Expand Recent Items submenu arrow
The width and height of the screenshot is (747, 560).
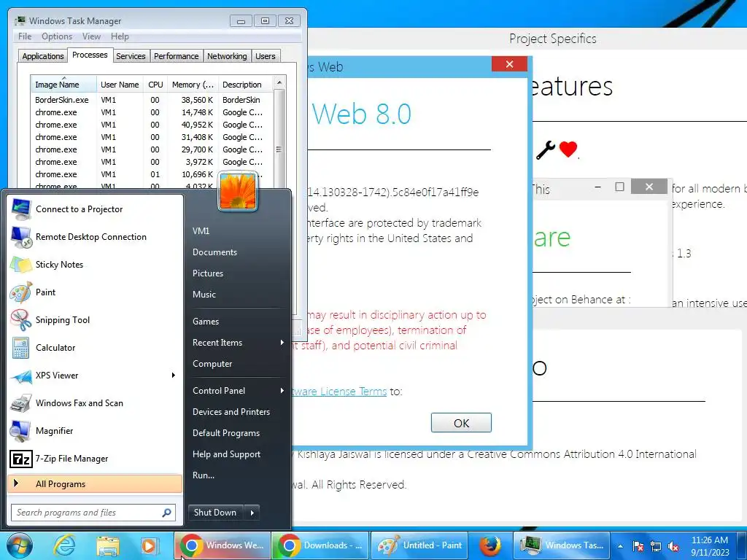282,343
